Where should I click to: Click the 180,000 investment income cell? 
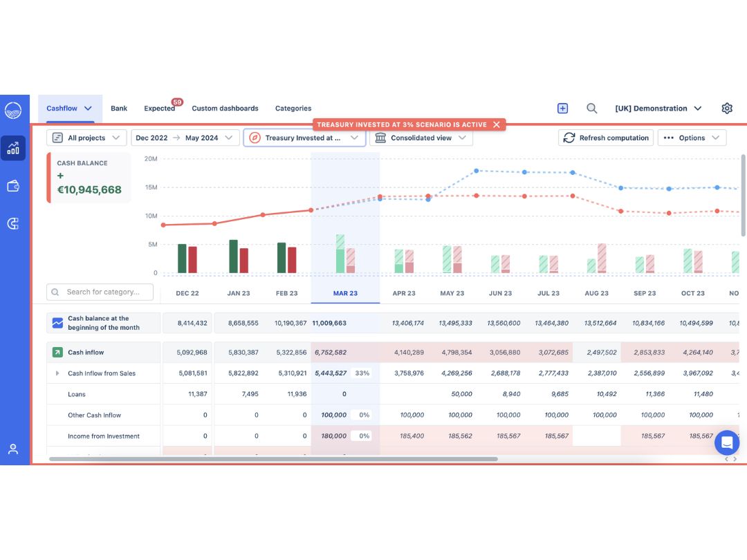(333, 436)
